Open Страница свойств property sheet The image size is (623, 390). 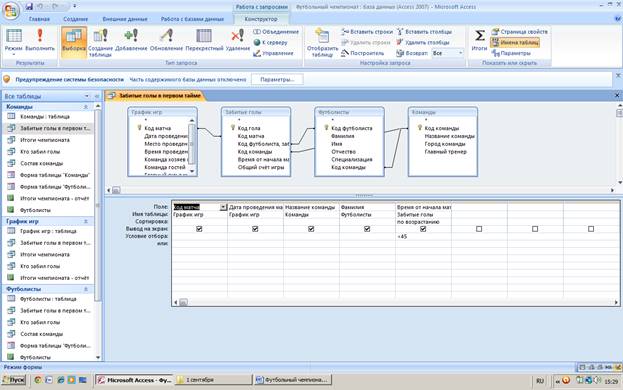pyautogui.click(x=519, y=32)
